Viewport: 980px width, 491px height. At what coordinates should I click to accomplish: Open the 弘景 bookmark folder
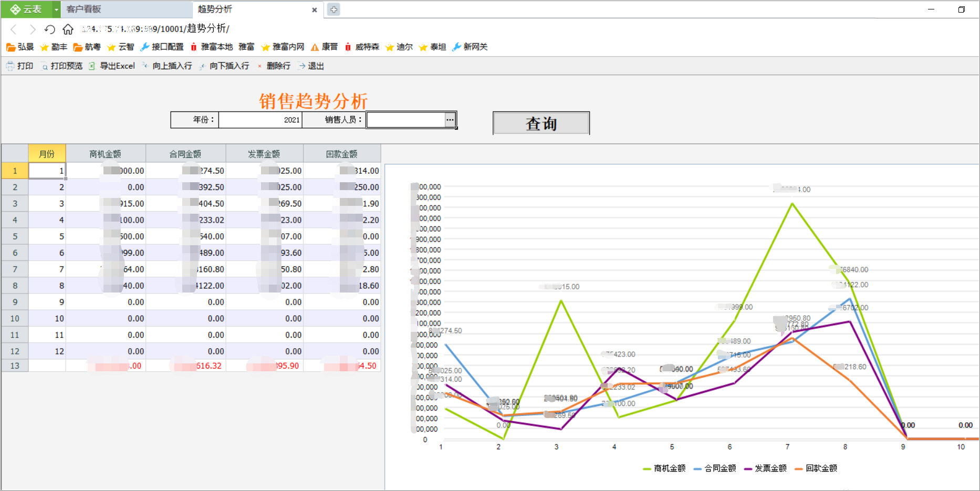pos(20,47)
